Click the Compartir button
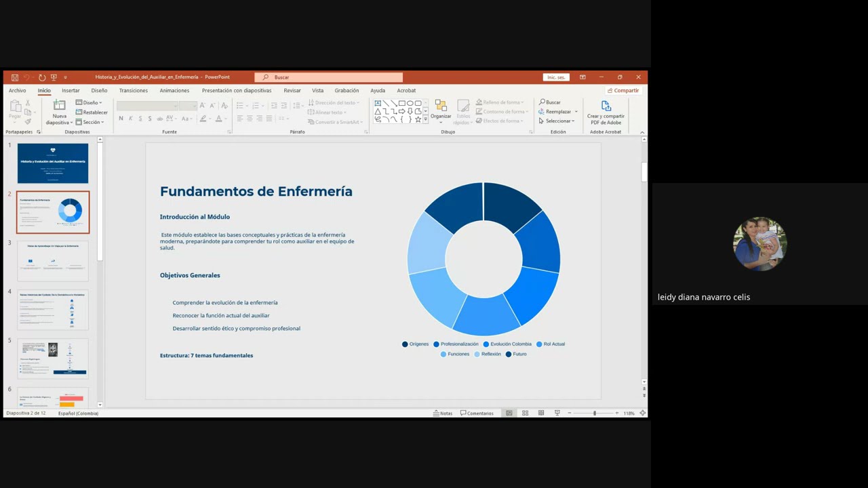 tap(623, 90)
